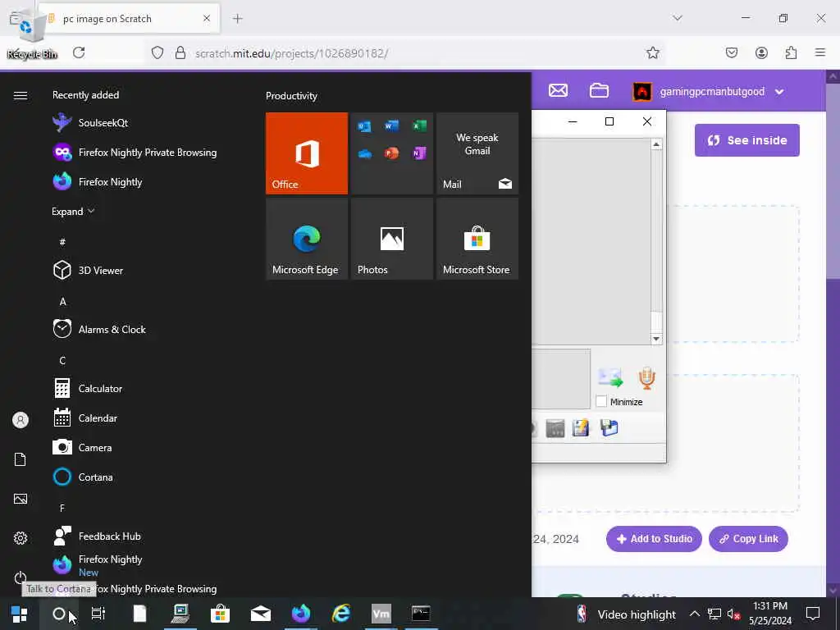Click the Copy Link button

(748, 539)
